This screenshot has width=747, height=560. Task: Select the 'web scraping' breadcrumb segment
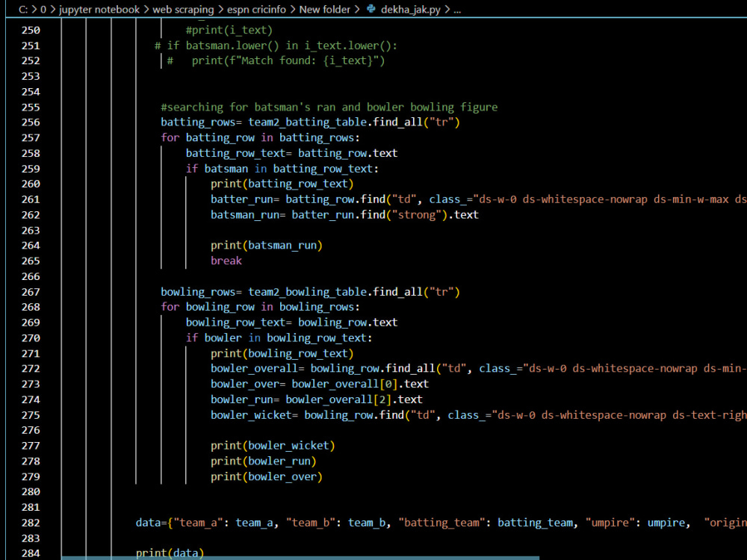183,10
